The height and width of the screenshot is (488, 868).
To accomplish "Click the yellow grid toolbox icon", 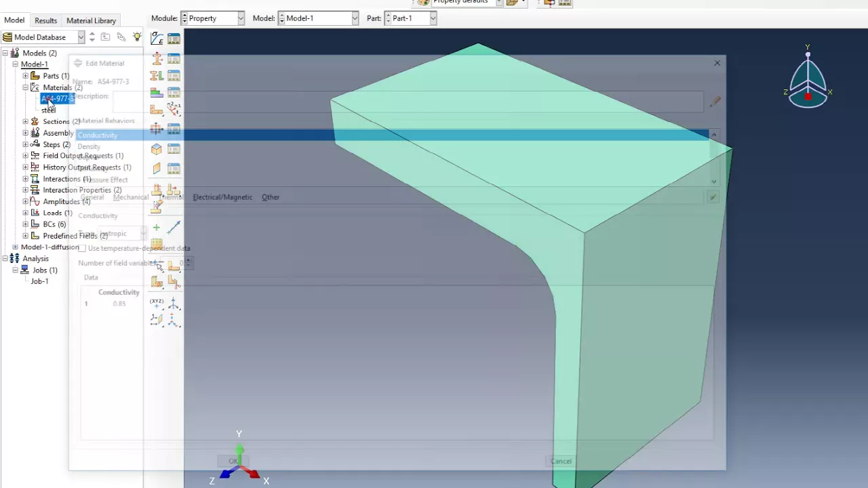I will (157, 244).
